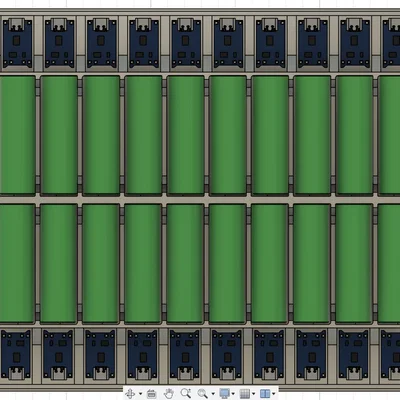This screenshot has height=400, width=400.
Task: Click the Viewports layout icon
Action: tap(265, 394)
